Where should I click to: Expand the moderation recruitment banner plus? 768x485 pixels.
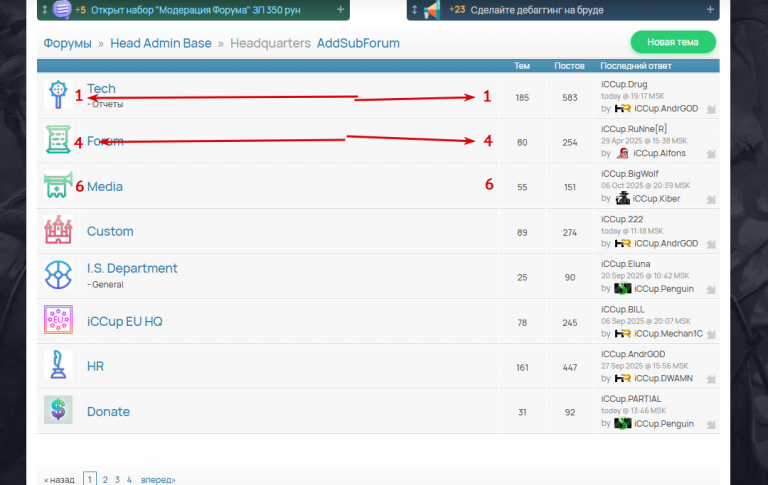(340, 9)
